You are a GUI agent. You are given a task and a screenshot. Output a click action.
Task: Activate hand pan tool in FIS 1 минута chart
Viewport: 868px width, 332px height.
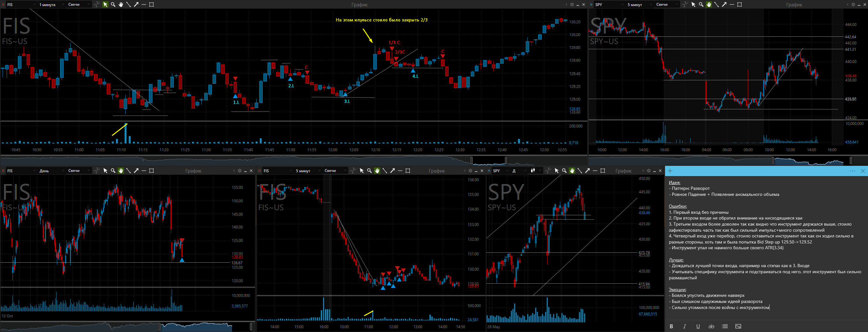pos(121,4)
